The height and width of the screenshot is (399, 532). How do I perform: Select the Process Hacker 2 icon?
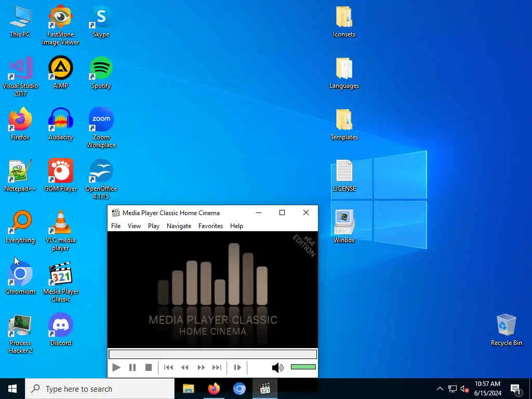tap(20, 334)
